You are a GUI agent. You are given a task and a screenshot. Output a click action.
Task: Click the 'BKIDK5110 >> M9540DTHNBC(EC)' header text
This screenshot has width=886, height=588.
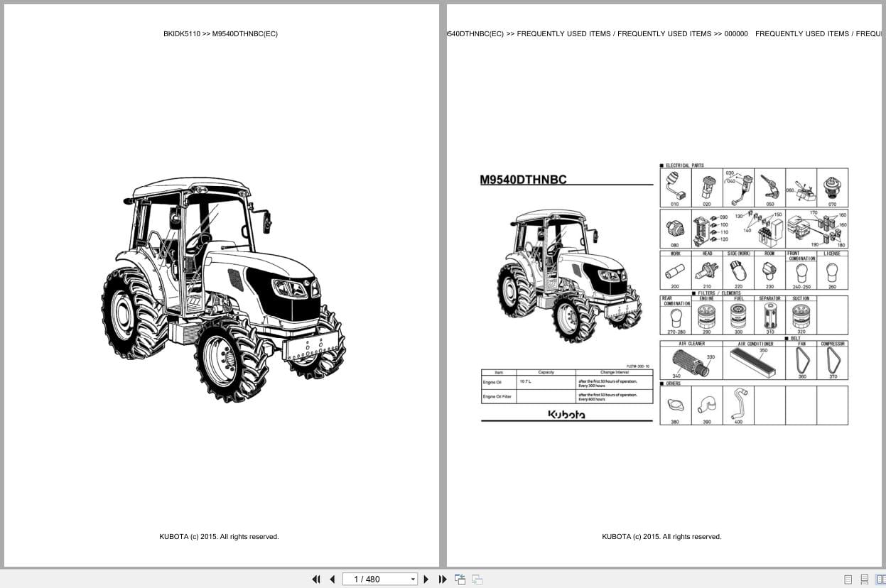point(220,33)
